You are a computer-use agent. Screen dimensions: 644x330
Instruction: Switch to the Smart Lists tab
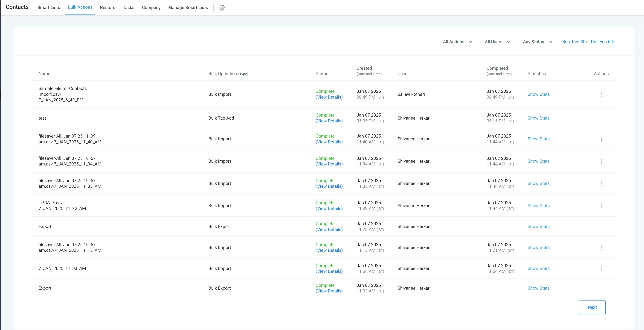pyautogui.click(x=49, y=8)
